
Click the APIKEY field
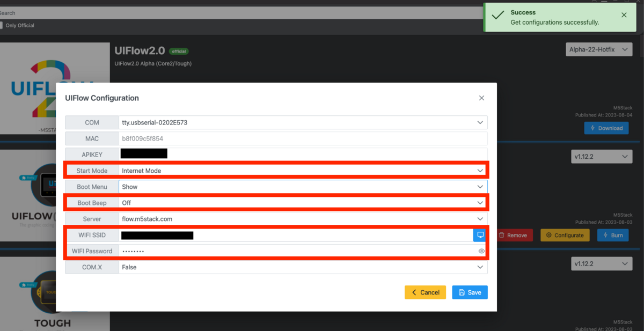pyautogui.click(x=303, y=153)
